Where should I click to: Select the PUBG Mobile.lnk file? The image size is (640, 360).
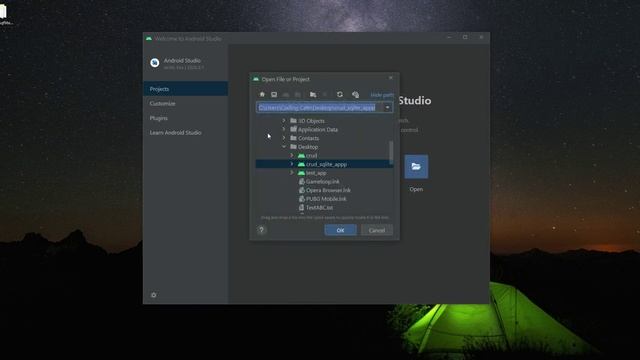click(x=322, y=199)
